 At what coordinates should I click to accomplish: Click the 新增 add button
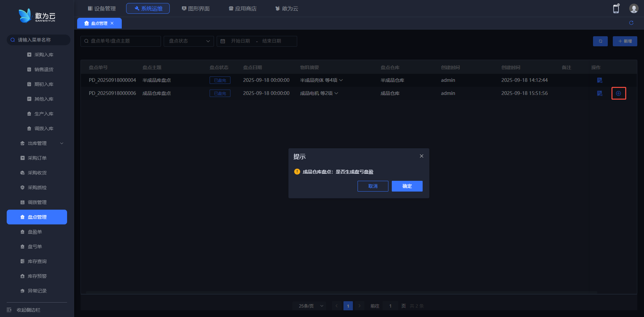625,41
